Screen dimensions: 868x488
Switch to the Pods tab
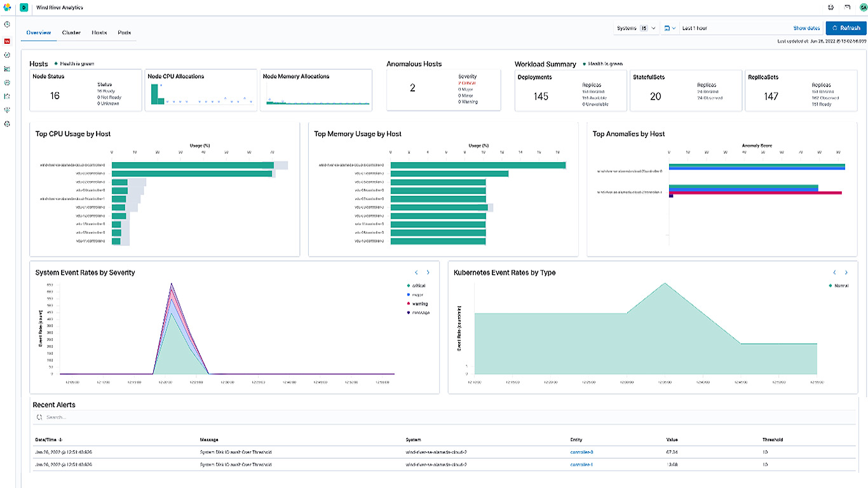point(125,32)
